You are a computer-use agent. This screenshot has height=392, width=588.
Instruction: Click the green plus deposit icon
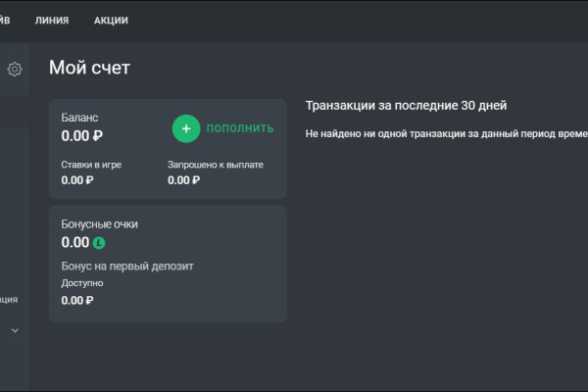[186, 128]
